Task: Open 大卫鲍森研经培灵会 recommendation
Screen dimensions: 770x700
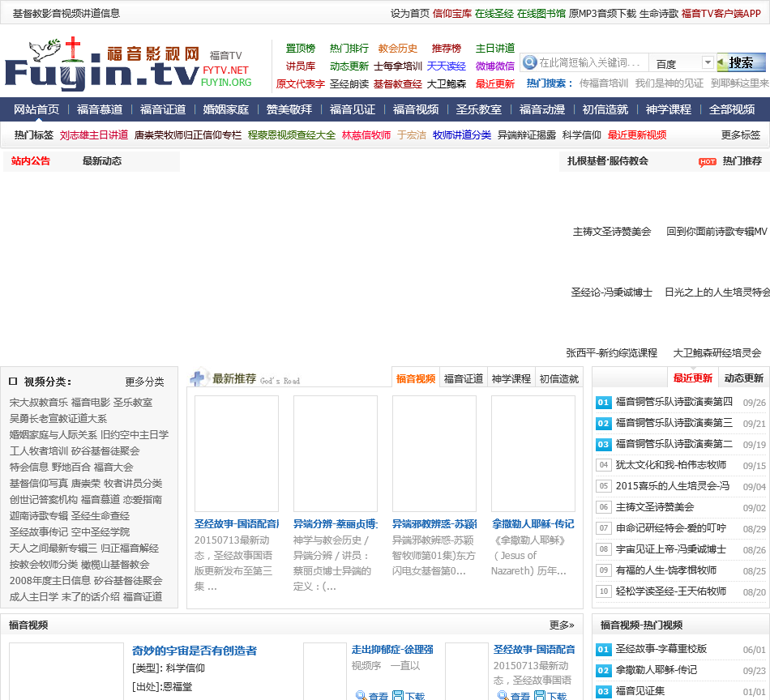Action: (717, 353)
